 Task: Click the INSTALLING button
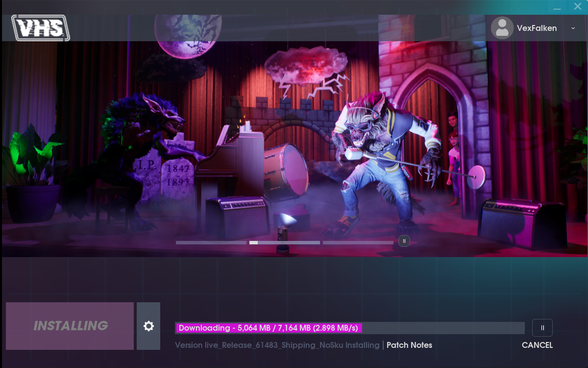pyautogui.click(x=70, y=326)
